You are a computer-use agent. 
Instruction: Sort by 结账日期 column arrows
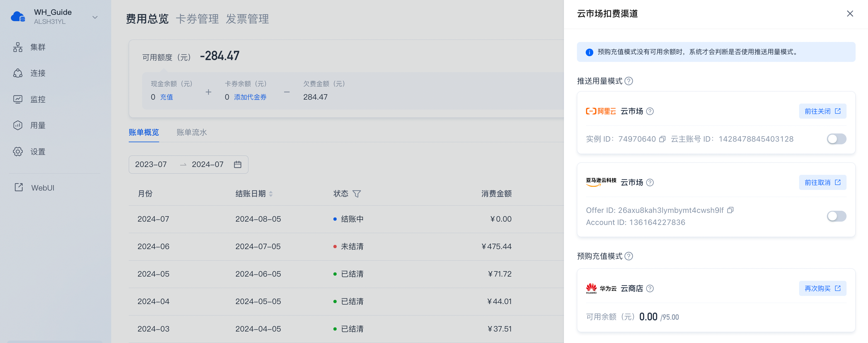coord(271,194)
